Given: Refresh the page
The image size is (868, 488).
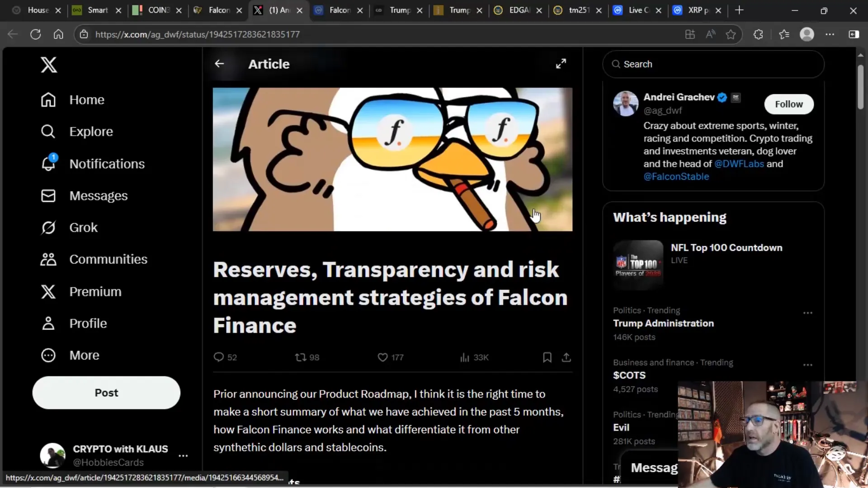Looking at the screenshot, I should 35,34.
